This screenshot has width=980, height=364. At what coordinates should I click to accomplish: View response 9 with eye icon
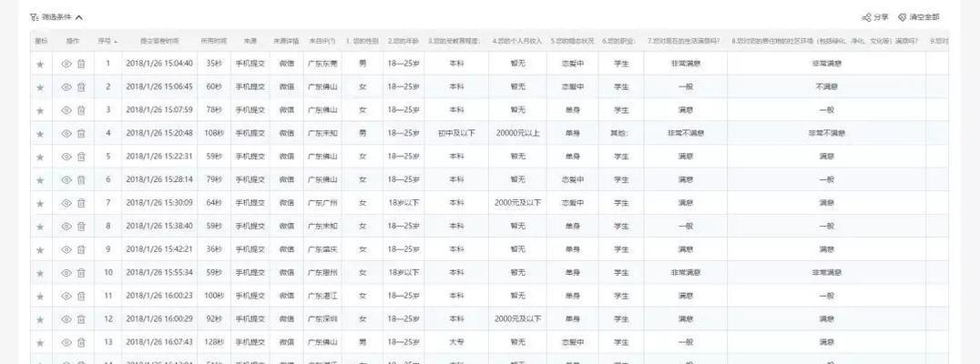[66, 249]
